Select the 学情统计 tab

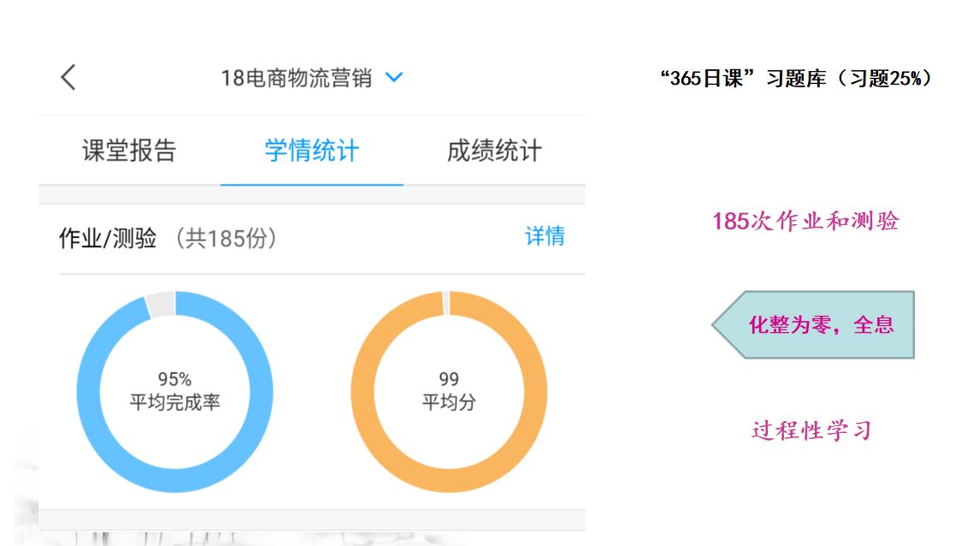pyautogui.click(x=312, y=151)
